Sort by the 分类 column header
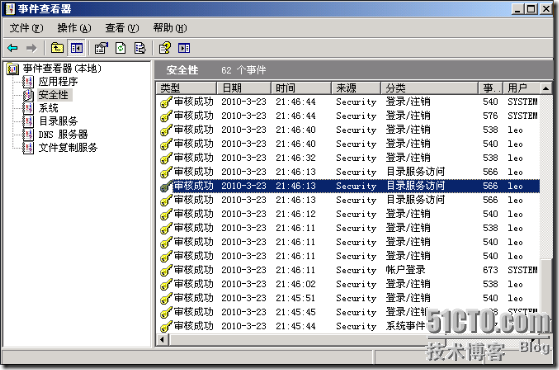This screenshot has width=559, height=370. tap(430, 88)
